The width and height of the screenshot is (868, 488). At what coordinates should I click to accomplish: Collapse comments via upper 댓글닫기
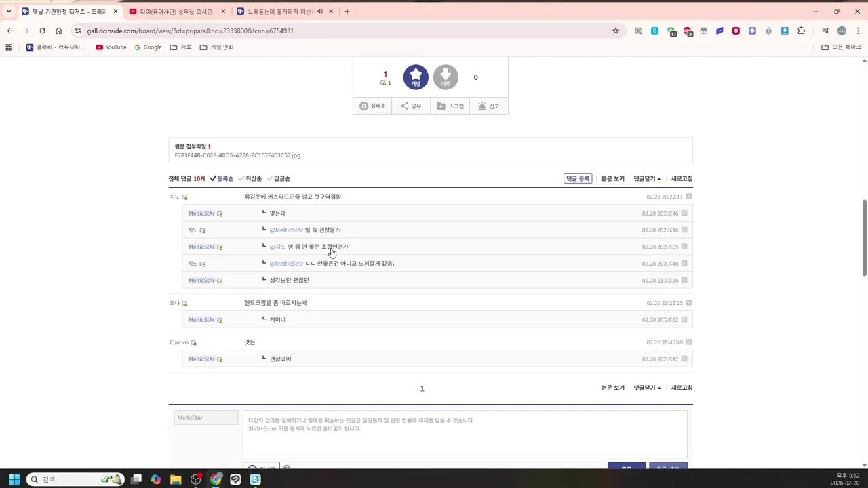[x=648, y=179]
